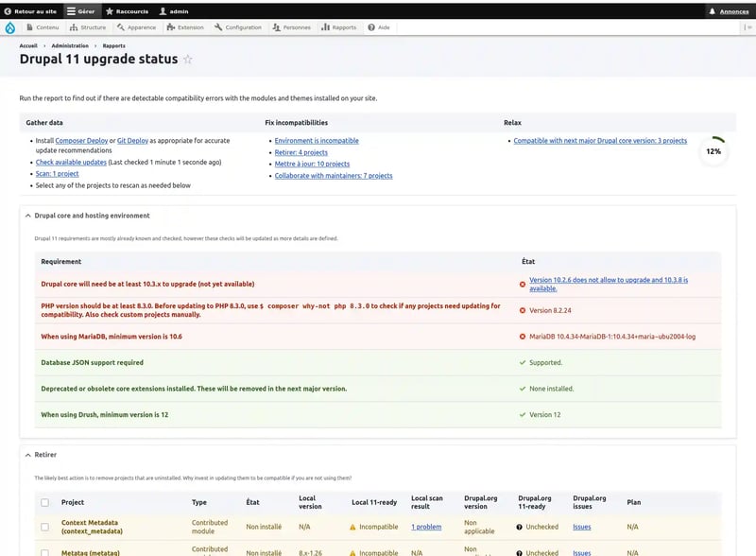The width and height of the screenshot is (756, 556).
Task: Click the 8.x-1.26 local version cell
Action: pyautogui.click(x=311, y=553)
